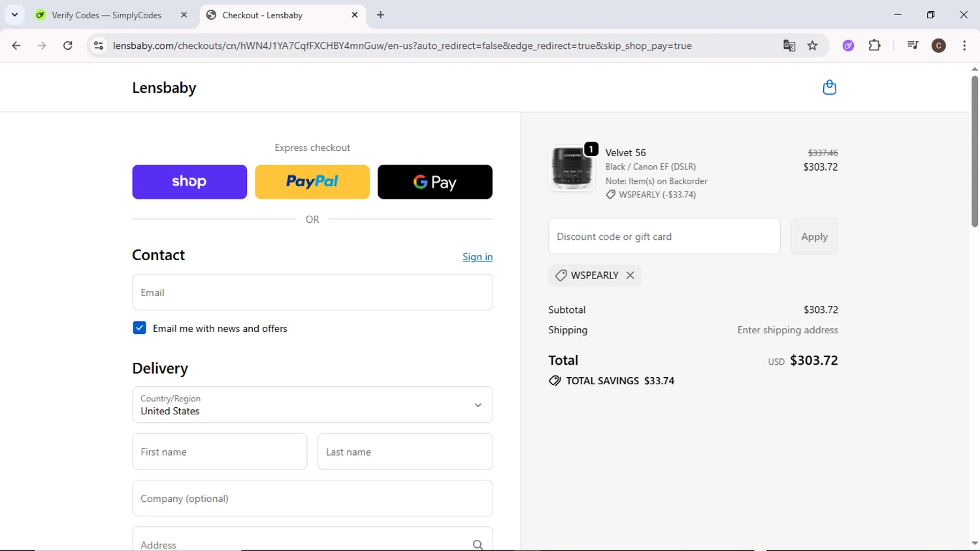
Task: Uncheck Email me with news and offers
Action: coord(139,328)
